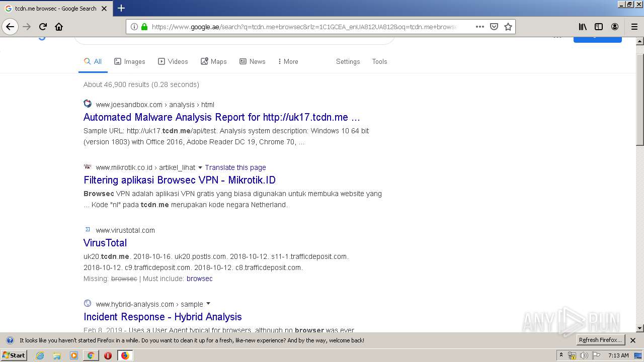This screenshot has height=362, width=644.
Task: Close the tcdn.me browsec search tab
Action: pos(104,9)
